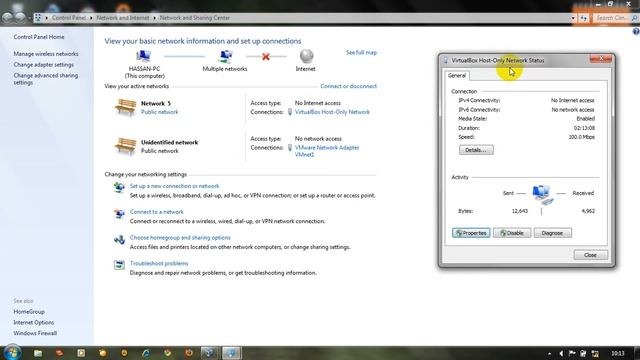
Task: Open the file explorer taskbar icon
Action: coord(38,353)
